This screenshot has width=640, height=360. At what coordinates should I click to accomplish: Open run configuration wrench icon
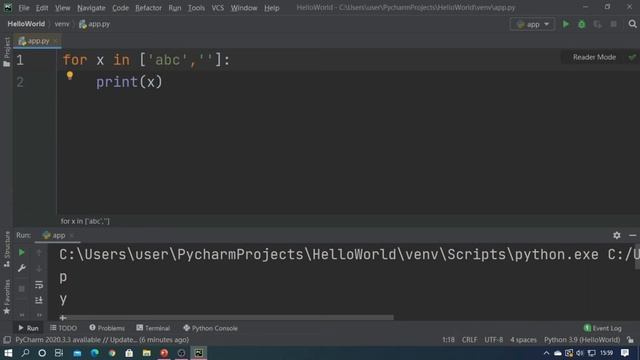pos(22,268)
